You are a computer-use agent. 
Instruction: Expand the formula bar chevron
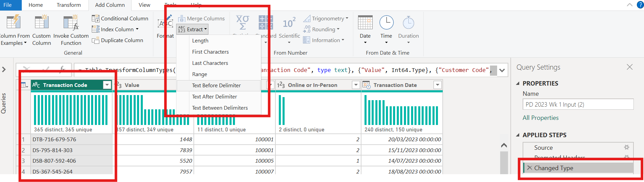tap(502, 70)
